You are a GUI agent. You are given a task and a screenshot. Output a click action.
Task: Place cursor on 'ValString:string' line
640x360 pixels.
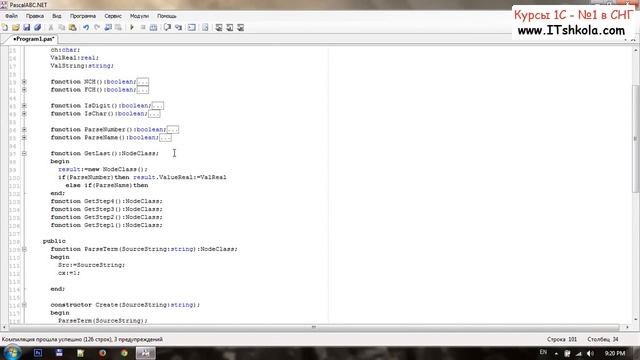(82, 66)
